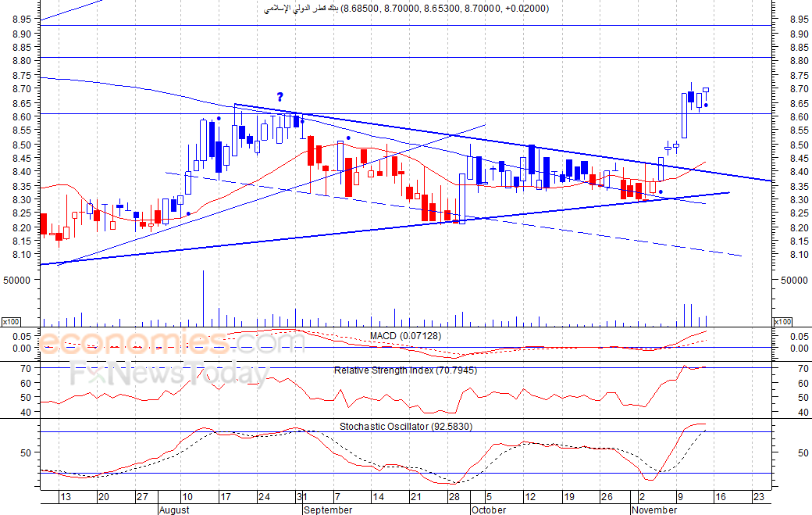Image resolution: width=812 pixels, height=515 pixels.
Task: Click 8.80 on right price axis
Action: tap(799, 61)
